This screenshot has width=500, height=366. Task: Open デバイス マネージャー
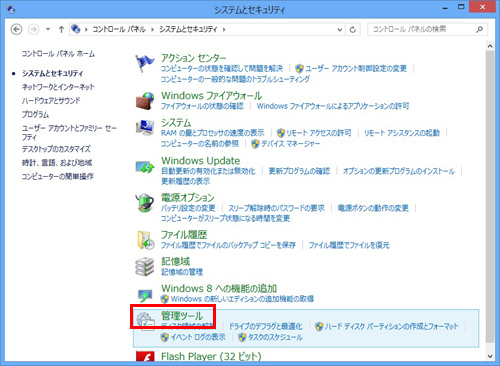pos(290,144)
